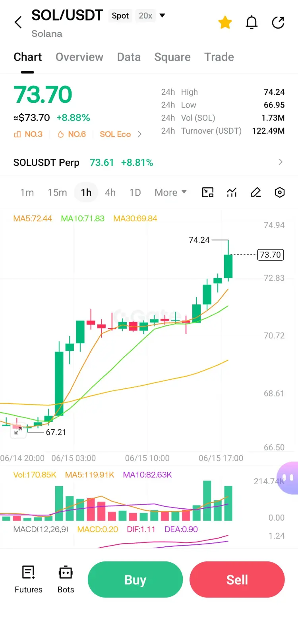Screen dimensions: 298x644
Task: Open the Trade tab
Action: click(219, 57)
